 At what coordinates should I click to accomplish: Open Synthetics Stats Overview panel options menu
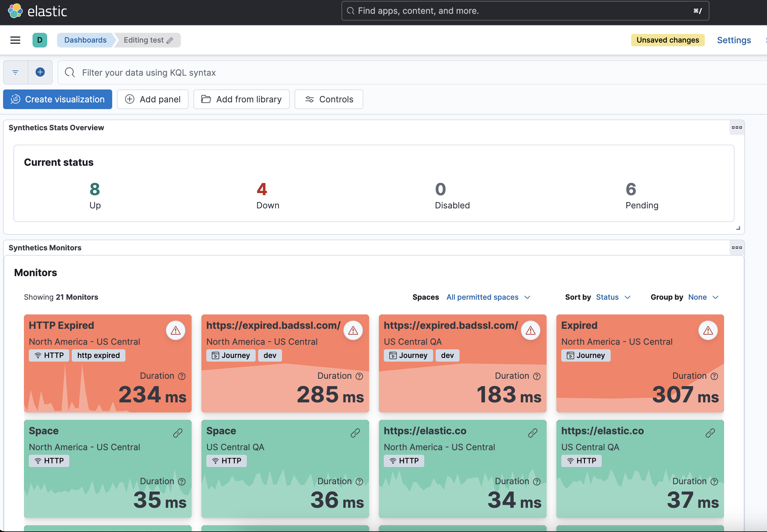pos(737,128)
